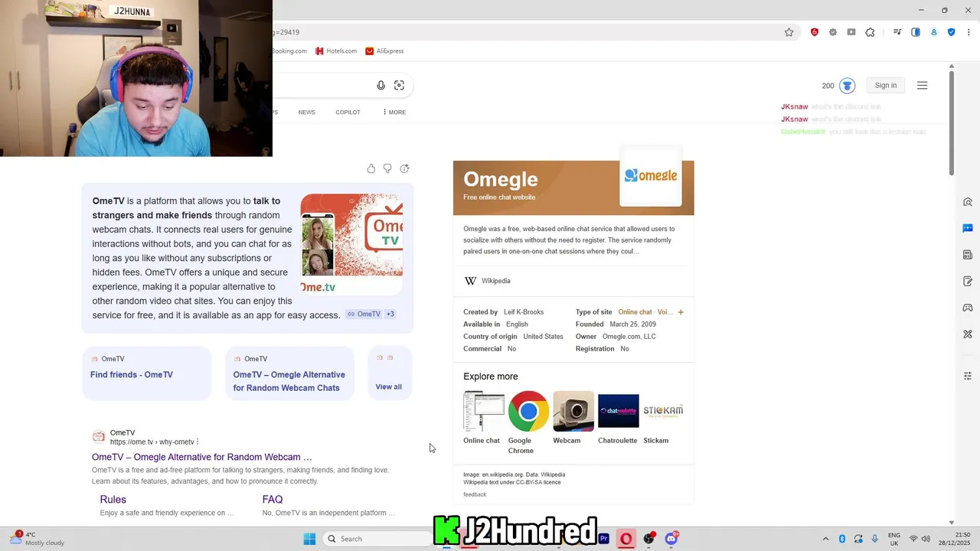980x551 pixels.
Task: Open the Bing hamburger settings menu
Action: tap(922, 86)
